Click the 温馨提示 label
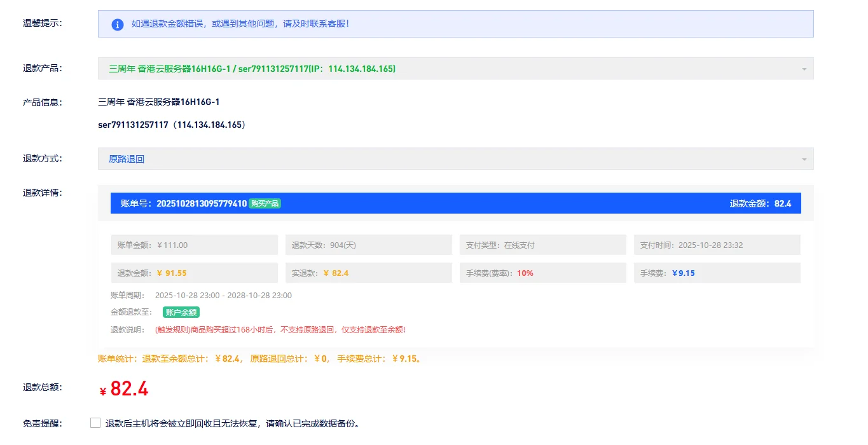The height and width of the screenshot is (445, 868). click(x=42, y=24)
